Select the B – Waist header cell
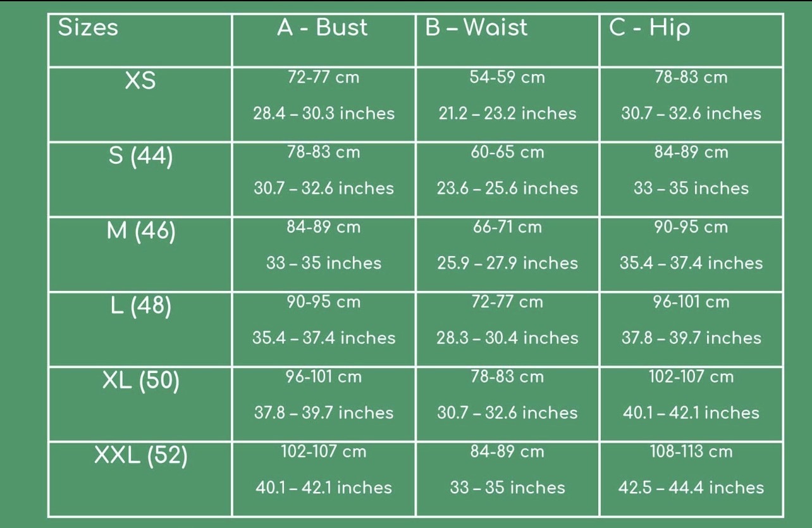 [x=476, y=27]
